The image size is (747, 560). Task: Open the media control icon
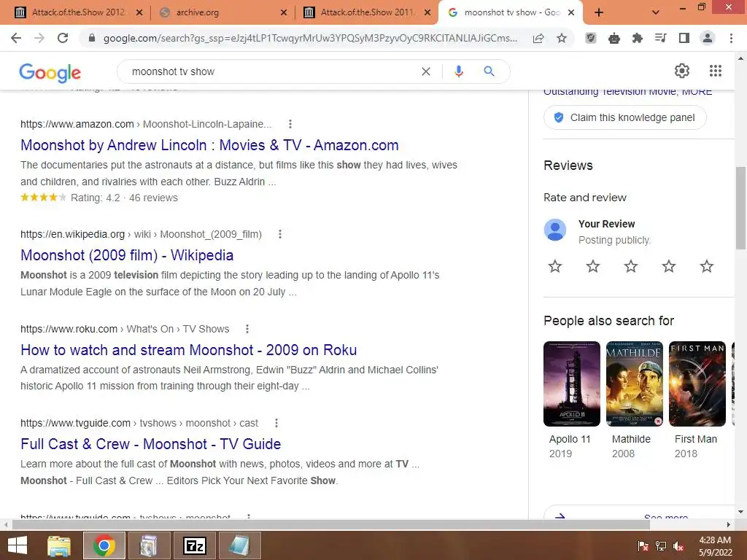(x=661, y=38)
